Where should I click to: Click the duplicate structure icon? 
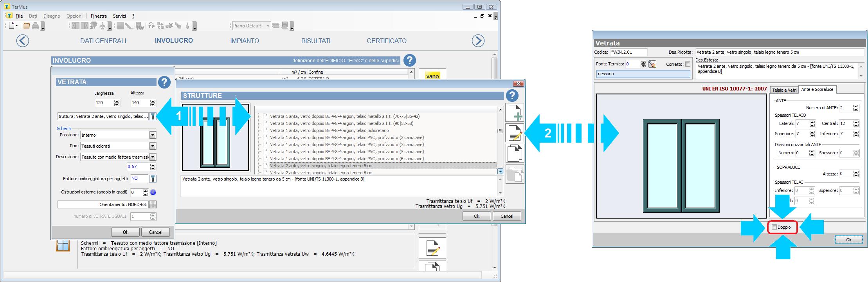coord(515,153)
